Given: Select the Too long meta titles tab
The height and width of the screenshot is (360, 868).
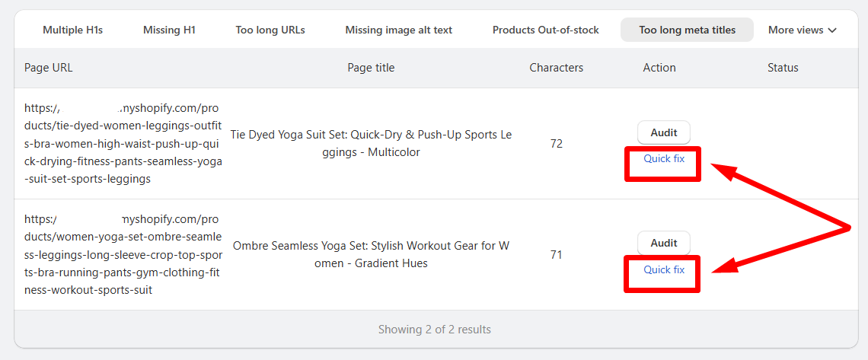Looking at the screenshot, I should coord(687,30).
